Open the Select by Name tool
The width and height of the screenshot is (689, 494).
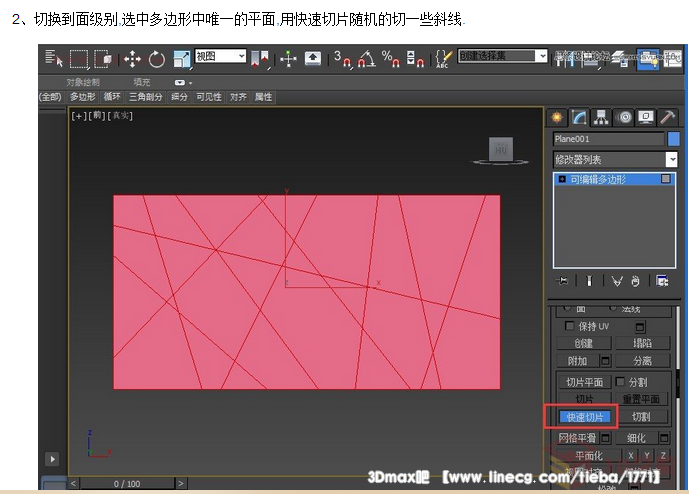click(54, 58)
